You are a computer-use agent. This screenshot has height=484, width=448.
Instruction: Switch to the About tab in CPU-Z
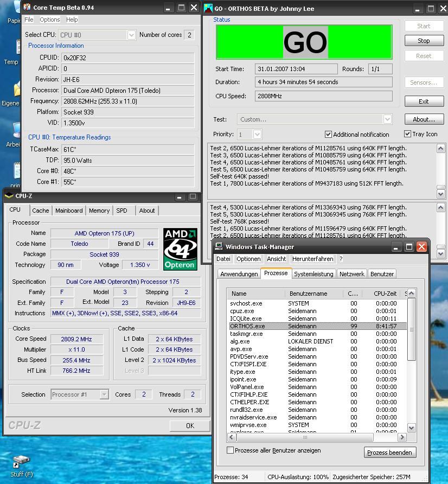pos(147,211)
